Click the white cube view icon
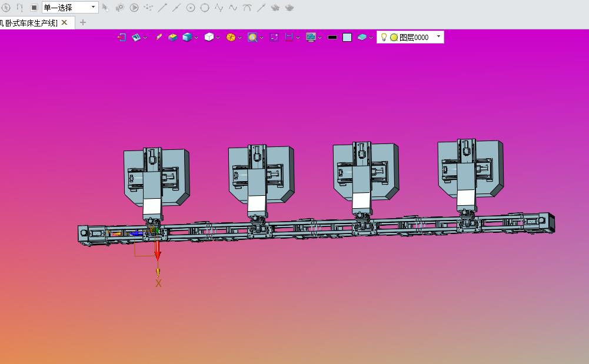The height and width of the screenshot is (364, 589). (209, 37)
